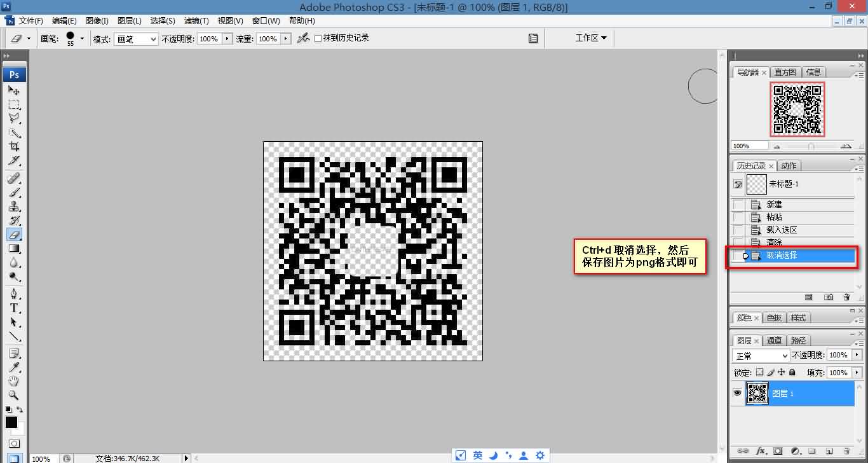This screenshot has height=463, width=868.
Task: Open the 滤镜(T) menu
Action: coord(196,21)
